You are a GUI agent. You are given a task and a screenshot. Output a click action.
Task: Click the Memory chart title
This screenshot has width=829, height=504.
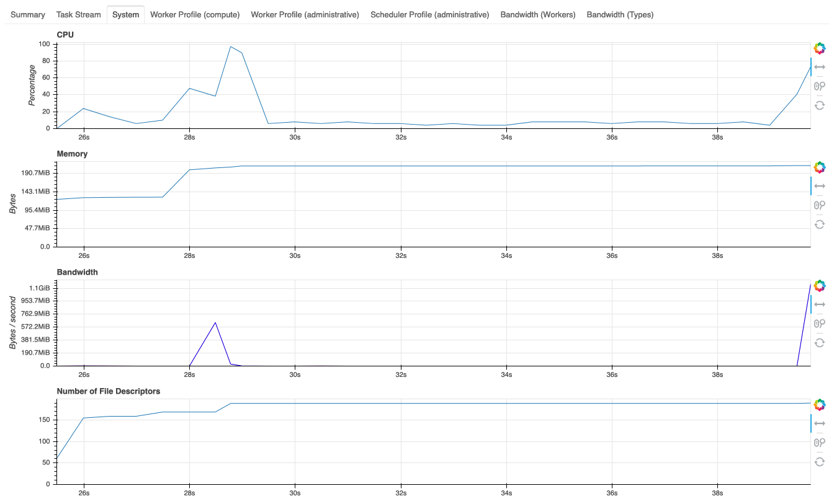(72, 154)
